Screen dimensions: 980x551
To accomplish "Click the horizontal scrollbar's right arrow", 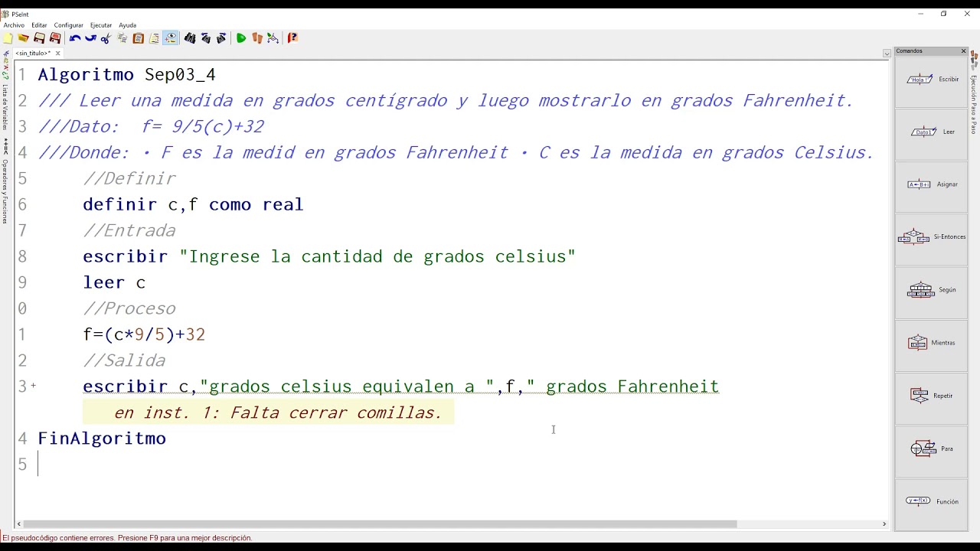I will click(x=884, y=524).
